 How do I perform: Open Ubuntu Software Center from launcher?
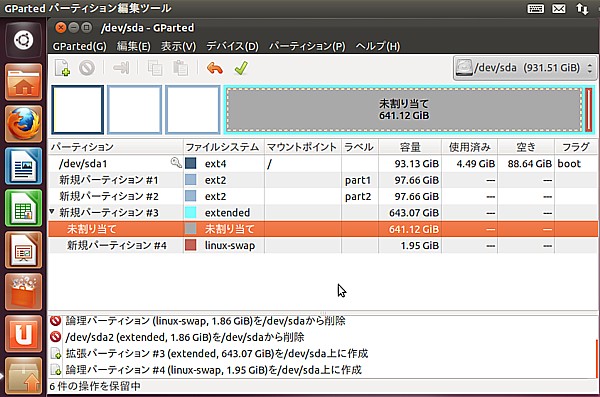coord(23,292)
